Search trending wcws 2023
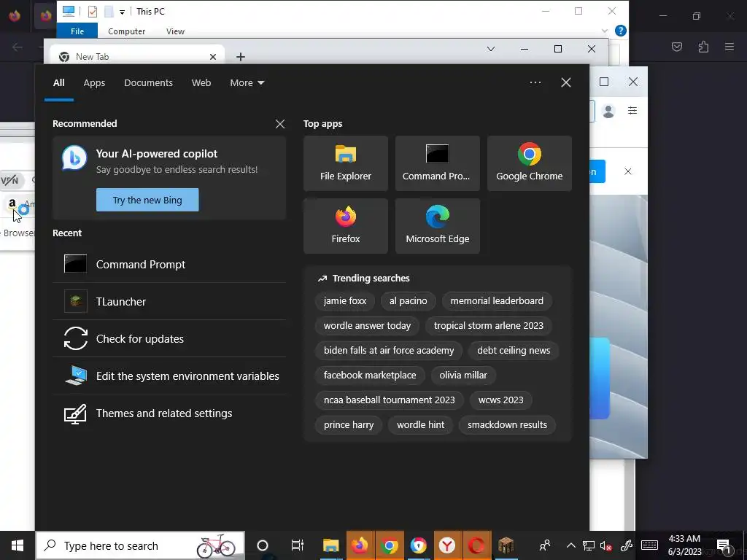The image size is (747, 560). coord(500,400)
